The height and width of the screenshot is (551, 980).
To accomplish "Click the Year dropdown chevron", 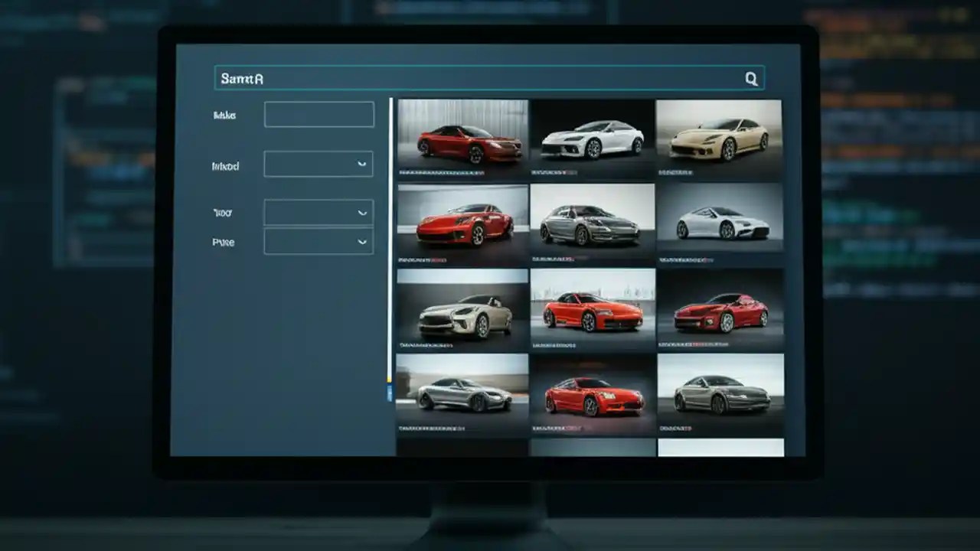I will 362,212.
